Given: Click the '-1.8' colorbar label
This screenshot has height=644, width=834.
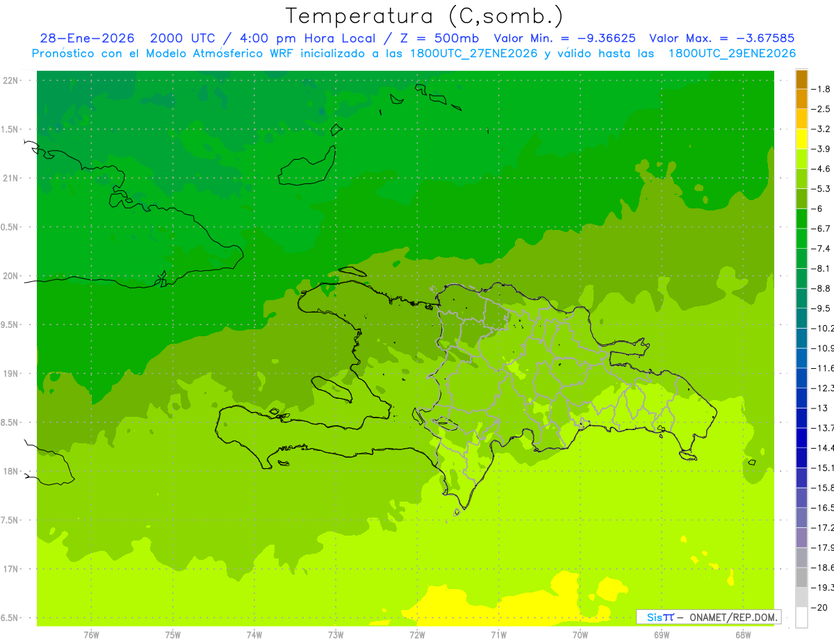Looking at the screenshot, I should pyautogui.click(x=821, y=89).
